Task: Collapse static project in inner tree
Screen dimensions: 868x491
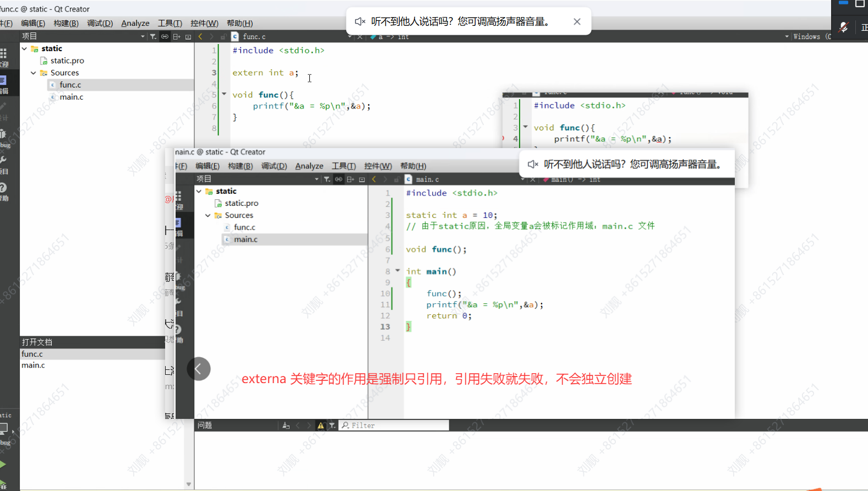Action: 199,191
